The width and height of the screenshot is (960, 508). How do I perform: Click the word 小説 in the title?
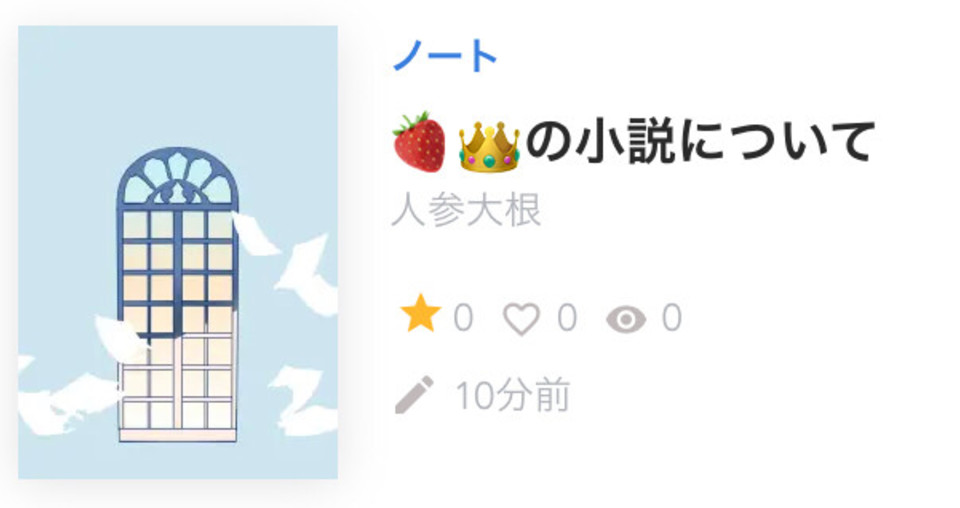[x=627, y=142]
